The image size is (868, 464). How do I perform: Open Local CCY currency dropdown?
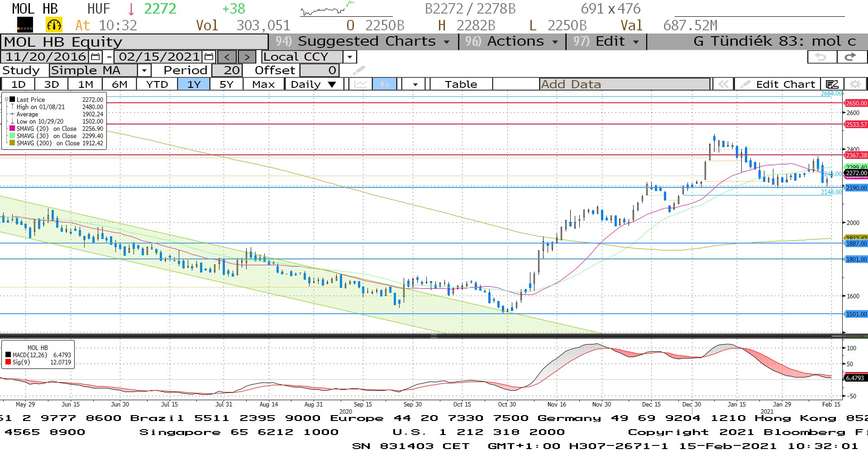(x=349, y=57)
